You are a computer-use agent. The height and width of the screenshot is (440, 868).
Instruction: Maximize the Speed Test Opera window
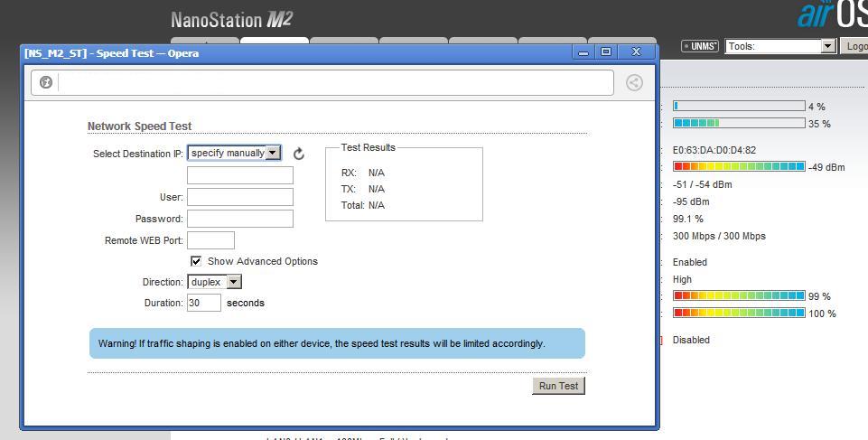pyautogui.click(x=606, y=52)
